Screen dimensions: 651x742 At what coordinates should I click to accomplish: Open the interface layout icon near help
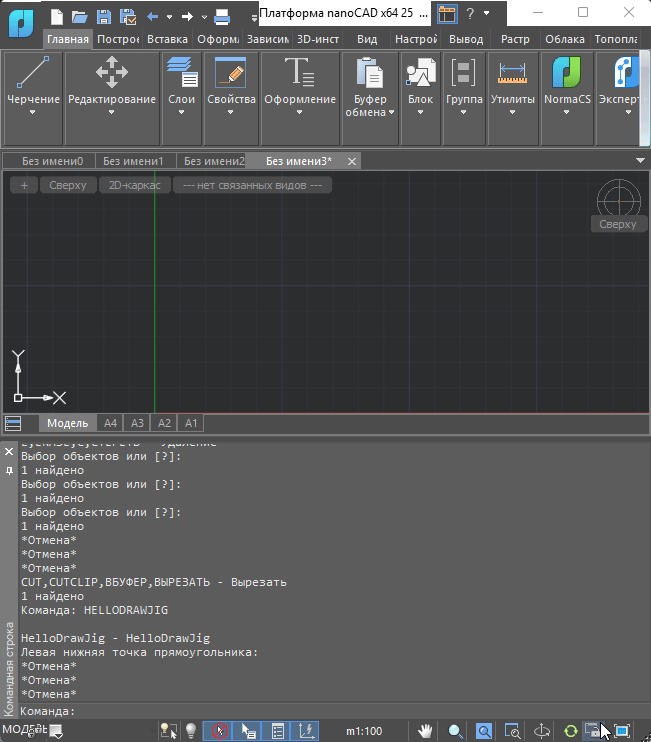[x=447, y=14]
